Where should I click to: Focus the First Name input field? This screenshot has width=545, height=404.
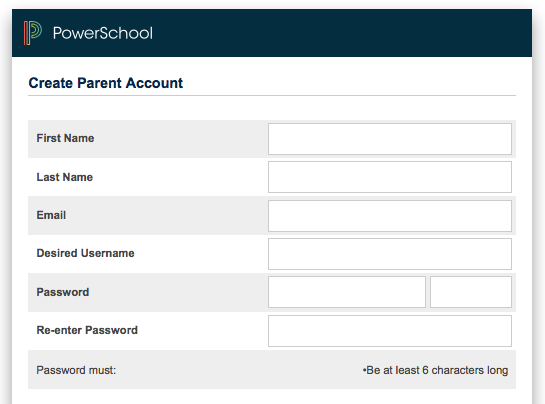(x=390, y=139)
